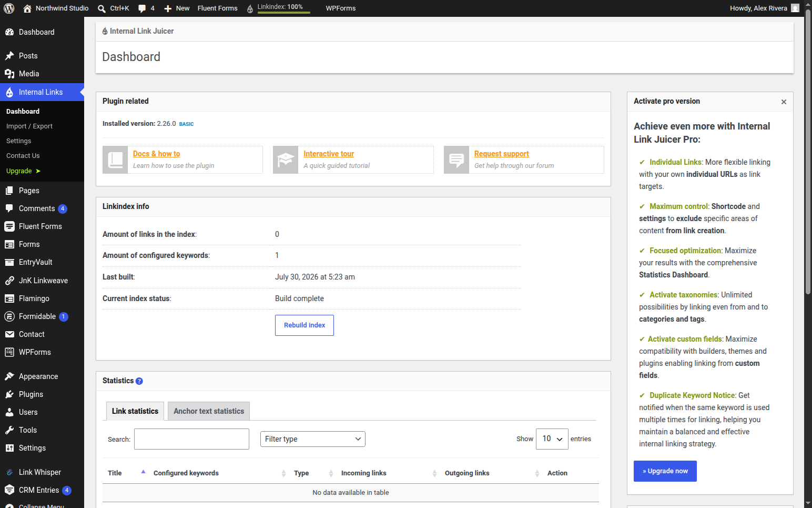Screen dimensions: 812x508
Task: Click the Dashboard gauge icon in sidebar
Action: [9, 32]
